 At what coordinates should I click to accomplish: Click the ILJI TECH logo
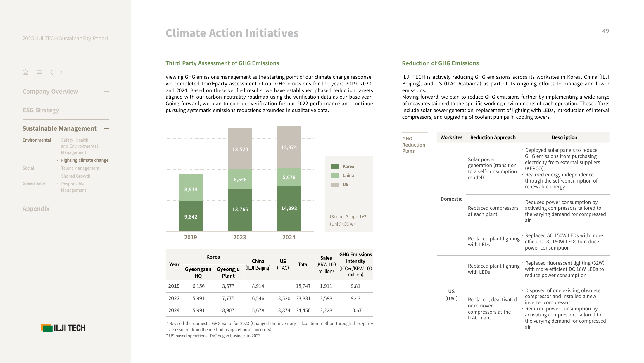63,328
